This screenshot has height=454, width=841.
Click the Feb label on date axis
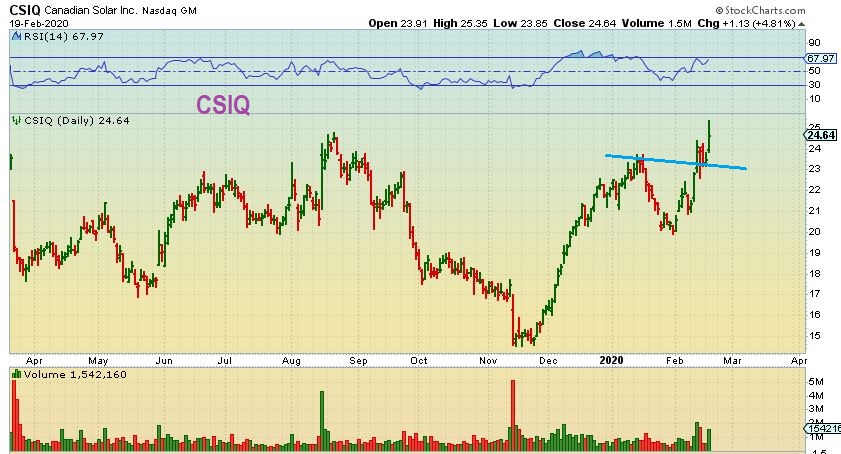675,361
